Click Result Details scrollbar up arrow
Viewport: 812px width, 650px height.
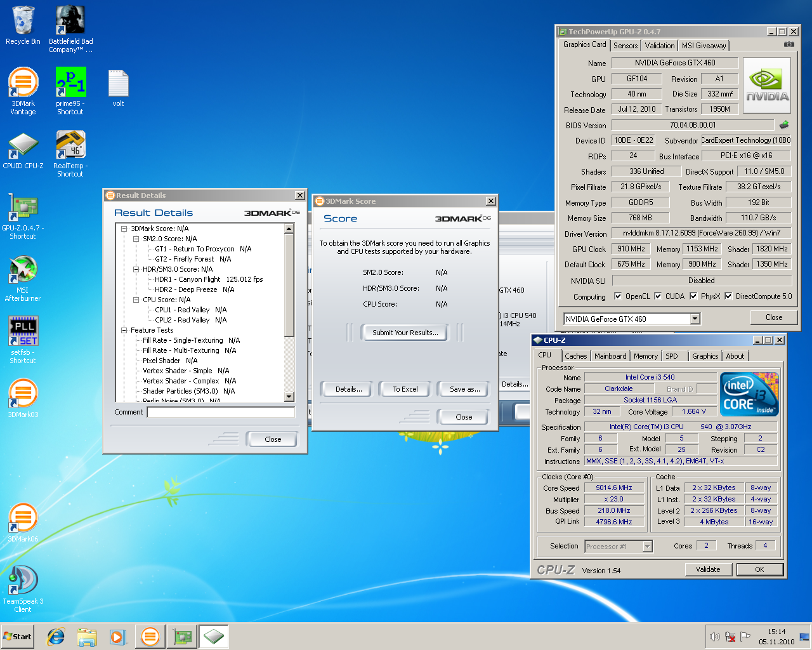tap(289, 229)
